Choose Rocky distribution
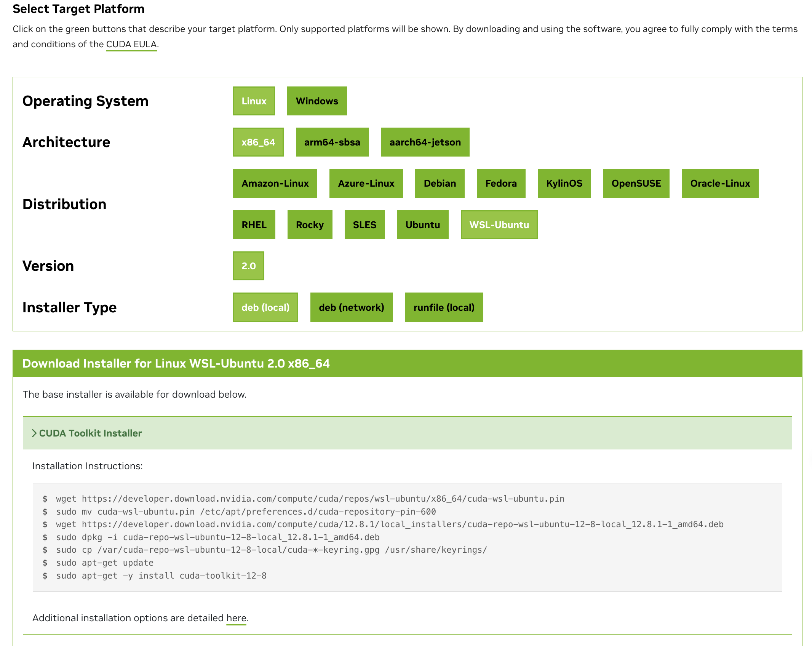The height and width of the screenshot is (646, 812). 310,225
